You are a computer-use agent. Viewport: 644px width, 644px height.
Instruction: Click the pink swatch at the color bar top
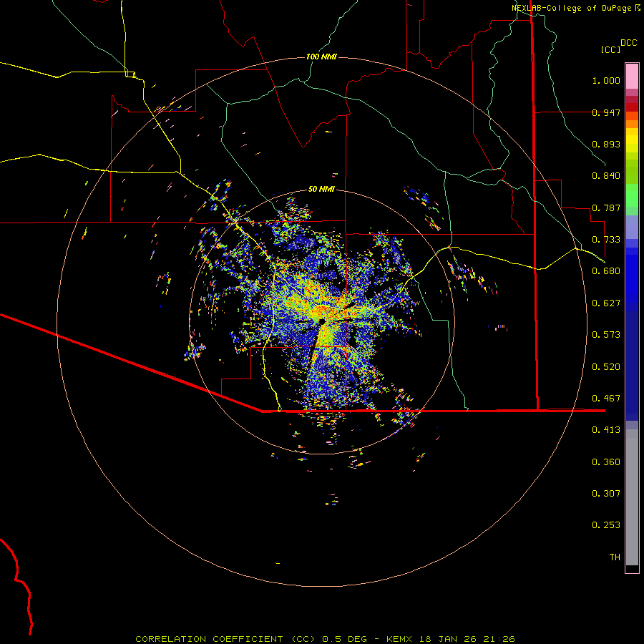tap(632, 76)
